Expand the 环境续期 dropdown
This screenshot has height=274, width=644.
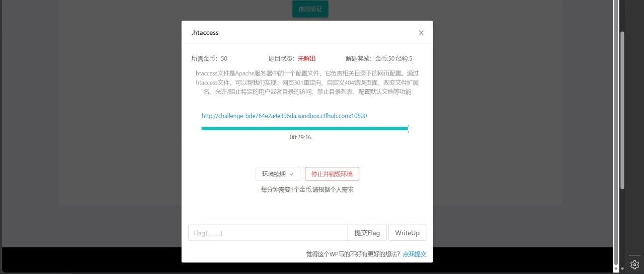pyautogui.click(x=278, y=174)
